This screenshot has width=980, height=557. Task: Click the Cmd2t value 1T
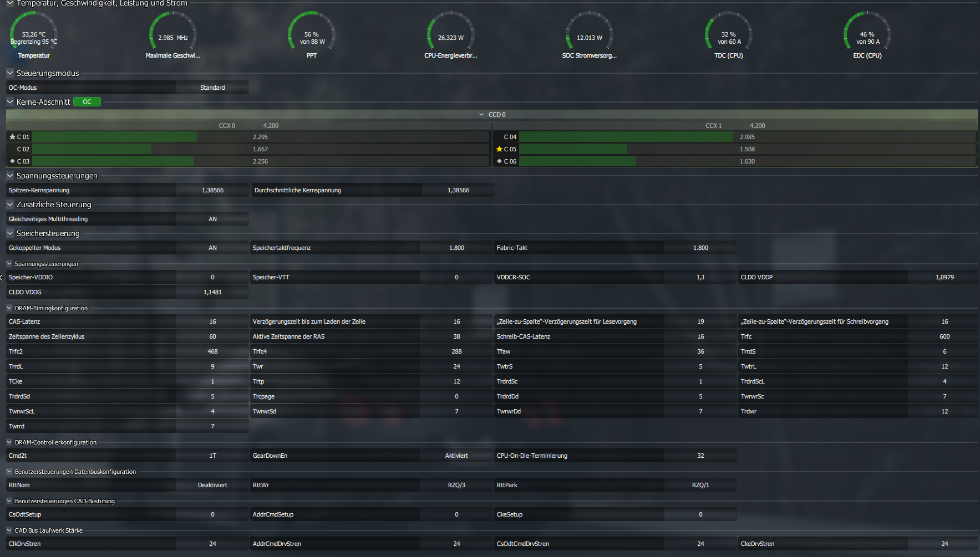(x=212, y=456)
